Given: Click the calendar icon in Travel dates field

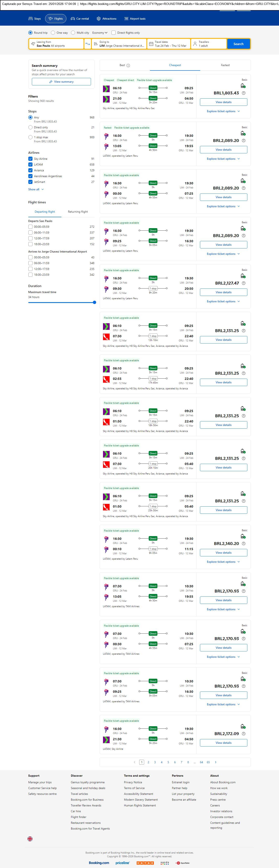Looking at the screenshot, I should [151, 44].
